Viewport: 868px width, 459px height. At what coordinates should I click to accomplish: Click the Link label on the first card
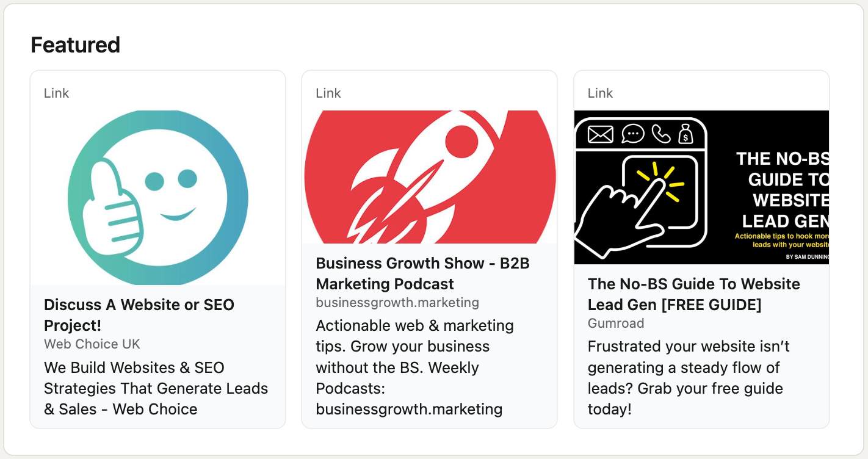(56, 93)
